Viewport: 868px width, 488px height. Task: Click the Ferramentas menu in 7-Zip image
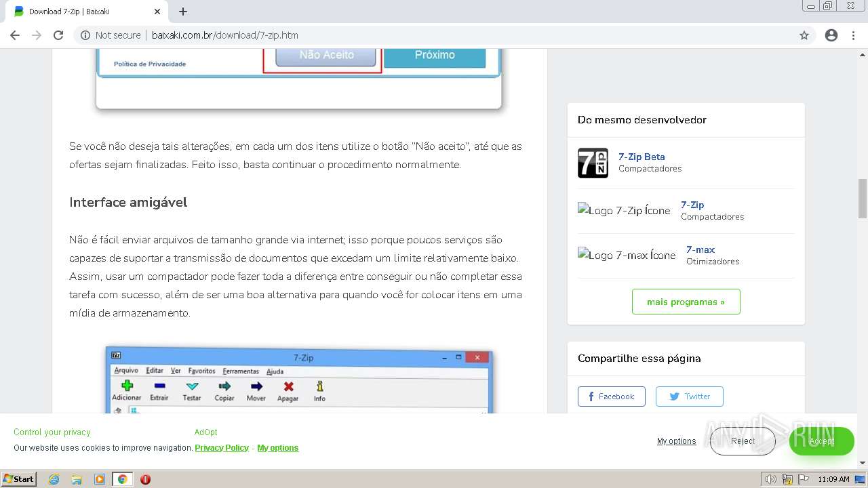click(241, 371)
